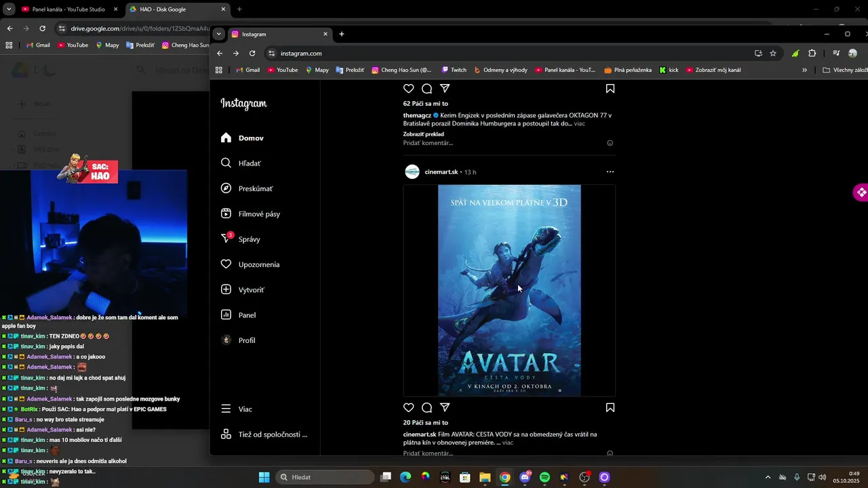The width and height of the screenshot is (868, 488).
Task: Expand cinemart.sk caption with viac
Action: click(x=508, y=443)
